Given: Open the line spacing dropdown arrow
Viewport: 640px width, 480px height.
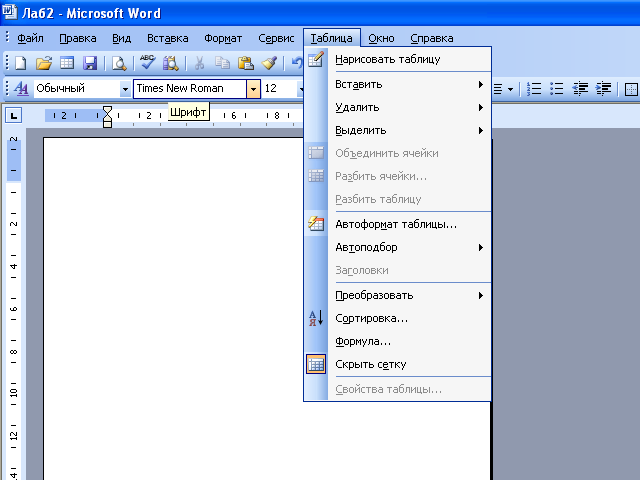Looking at the screenshot, I should 510,89.
